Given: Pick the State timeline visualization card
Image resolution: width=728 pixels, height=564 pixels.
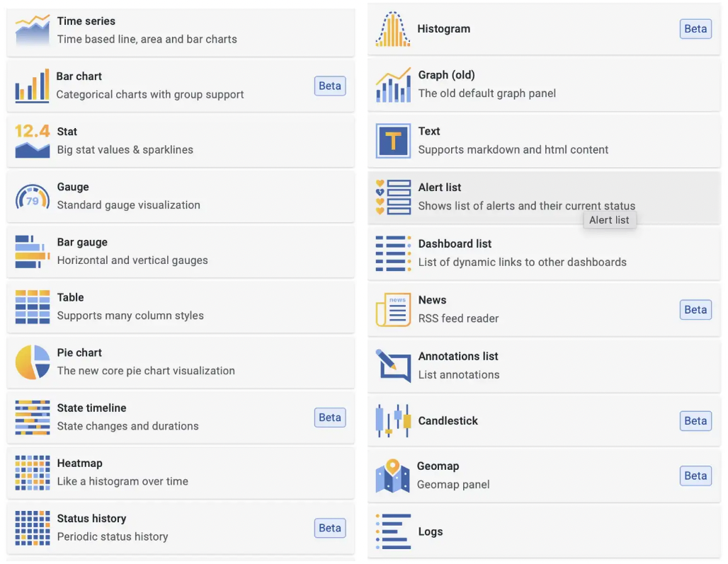Looking at the screenshot, I should pyautogui.click(x=181, y=418).
